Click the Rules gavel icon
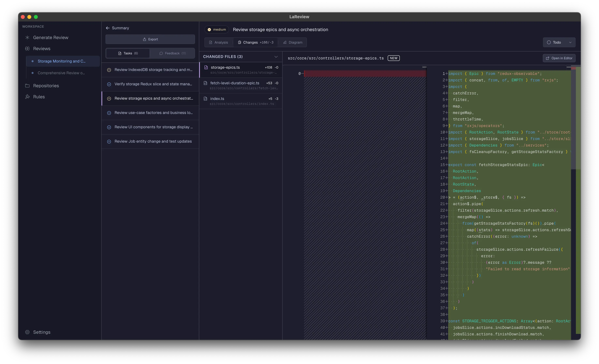The width and height of the screenshot is (599, 364). pos(28,97)
